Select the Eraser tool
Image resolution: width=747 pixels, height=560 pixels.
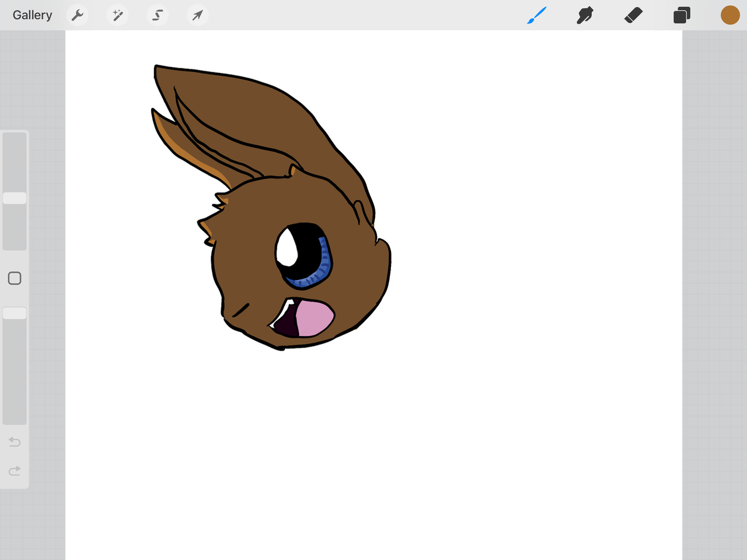coord(633,15)
